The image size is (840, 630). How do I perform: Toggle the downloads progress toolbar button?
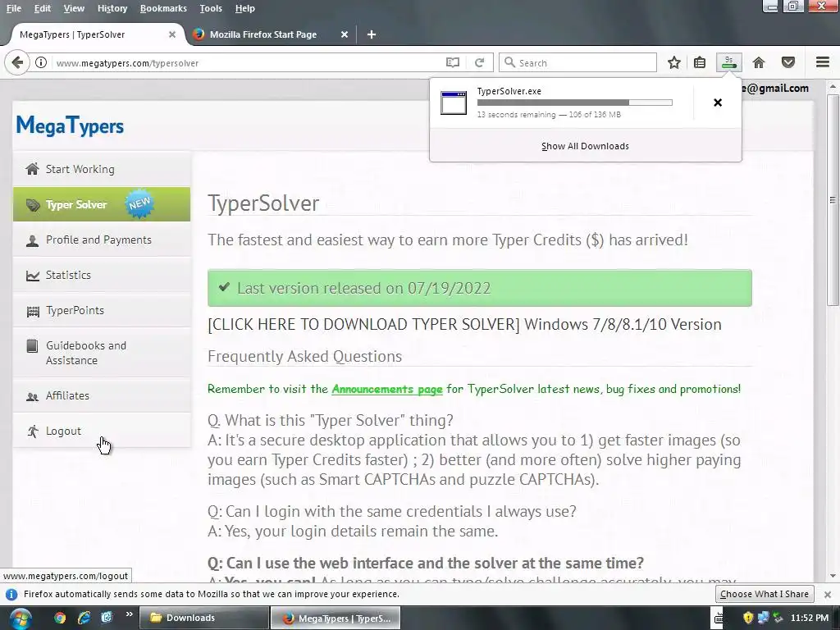pyautogui.click(x=729, y=62)
